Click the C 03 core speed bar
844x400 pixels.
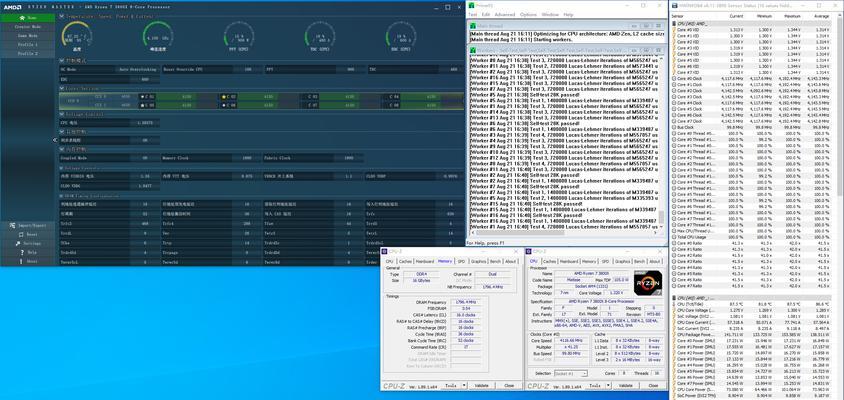pos(340,97)
